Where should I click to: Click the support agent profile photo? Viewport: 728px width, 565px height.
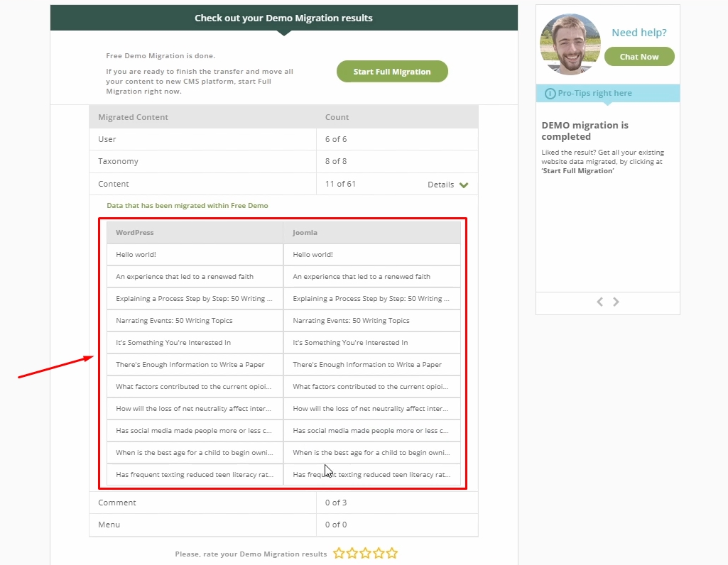coord(570,45)
